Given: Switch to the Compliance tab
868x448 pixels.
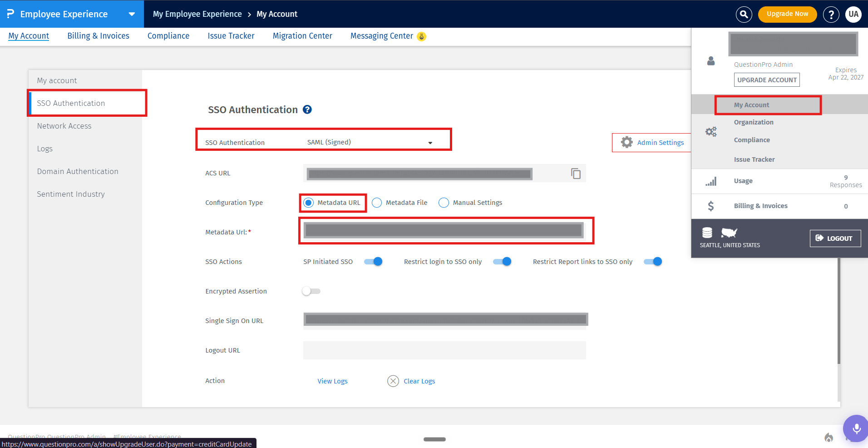Looking at the screenshot, I should coord(168,36).
